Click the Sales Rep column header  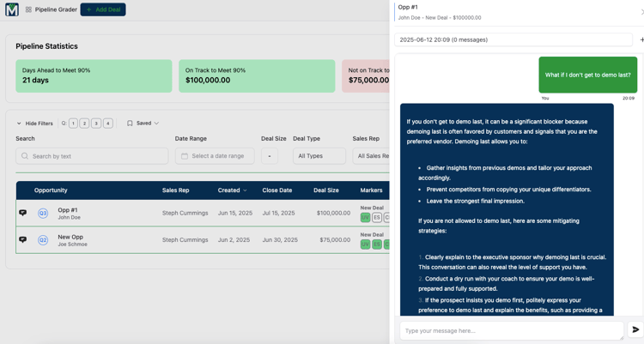175,190
